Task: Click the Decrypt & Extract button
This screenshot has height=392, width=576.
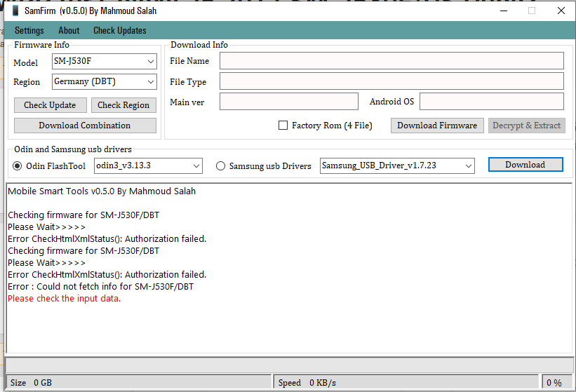Action: pos(526,126)
